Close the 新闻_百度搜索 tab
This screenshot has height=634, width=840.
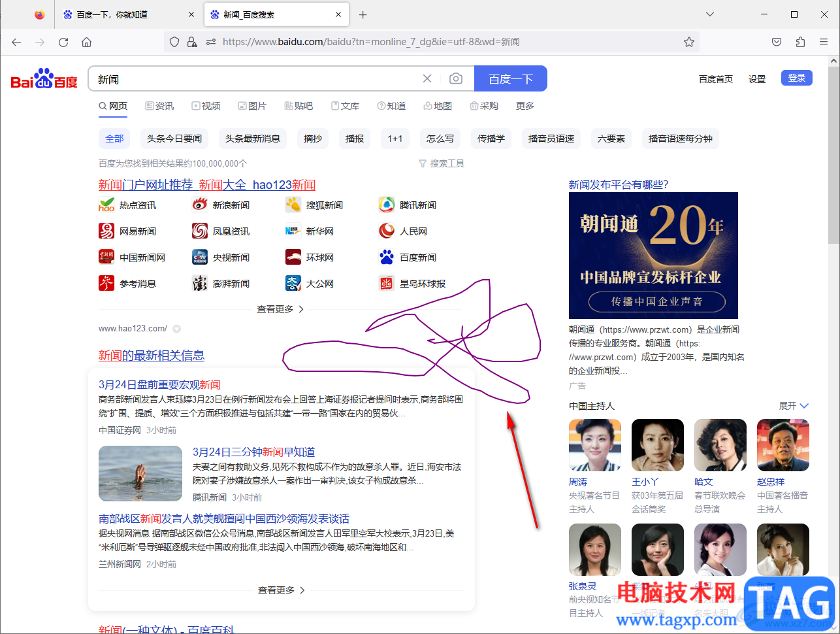pyautogui.click(x=338, y=14)
